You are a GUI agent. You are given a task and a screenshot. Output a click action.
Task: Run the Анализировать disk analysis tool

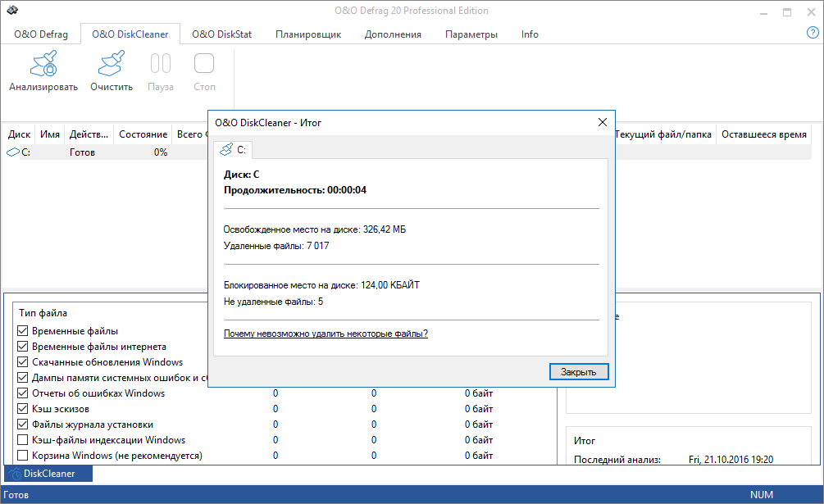coord(43,71)
